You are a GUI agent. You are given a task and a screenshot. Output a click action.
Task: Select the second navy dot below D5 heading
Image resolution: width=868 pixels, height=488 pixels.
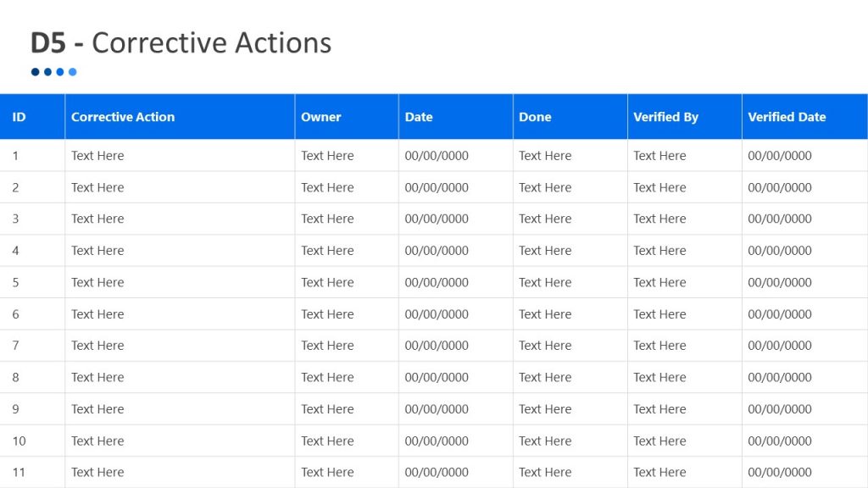coord(47,72)
